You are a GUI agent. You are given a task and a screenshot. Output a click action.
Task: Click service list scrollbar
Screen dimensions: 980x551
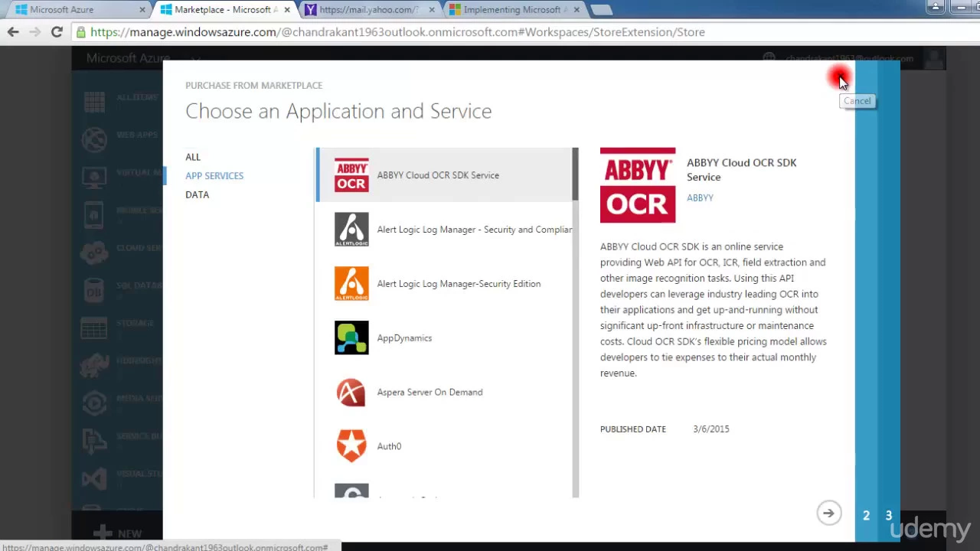(575, 175)
